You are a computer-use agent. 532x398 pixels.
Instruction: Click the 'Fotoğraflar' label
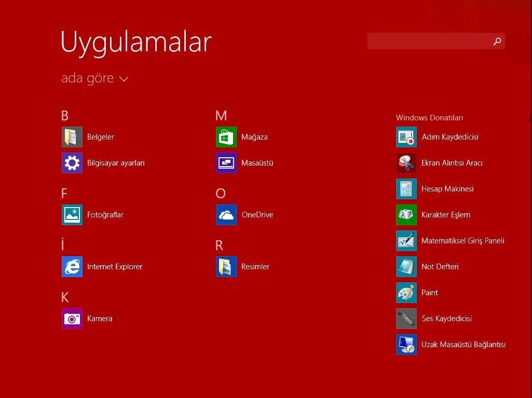point(105,215)
